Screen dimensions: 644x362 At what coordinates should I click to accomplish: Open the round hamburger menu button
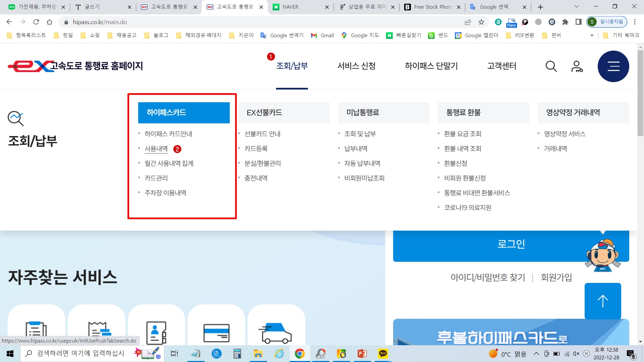point(613,66)
